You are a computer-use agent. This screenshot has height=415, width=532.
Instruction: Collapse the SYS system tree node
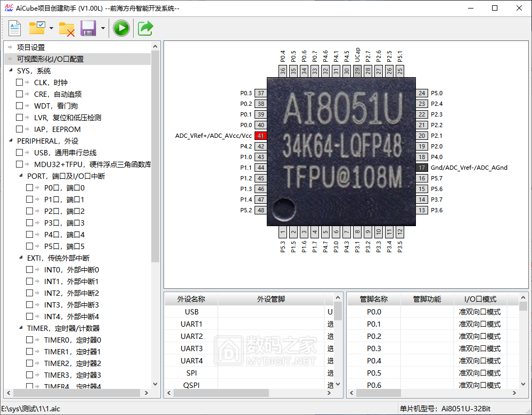point(11,71)
